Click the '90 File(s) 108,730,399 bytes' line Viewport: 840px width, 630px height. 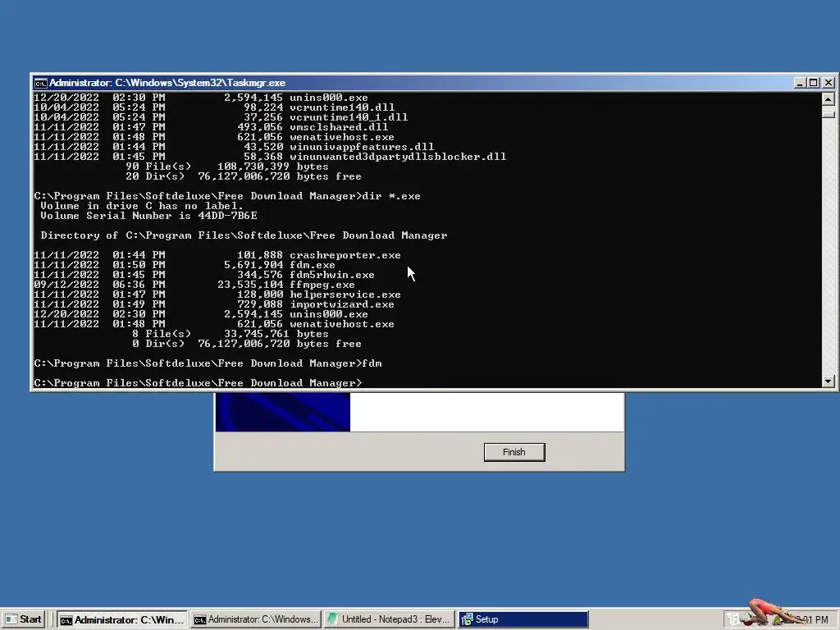point(227,167)
